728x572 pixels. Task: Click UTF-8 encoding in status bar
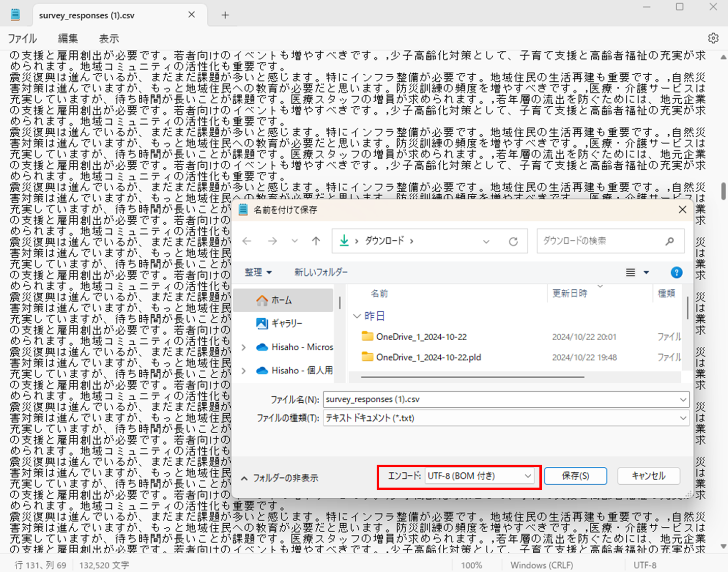(x=645, y=565)
